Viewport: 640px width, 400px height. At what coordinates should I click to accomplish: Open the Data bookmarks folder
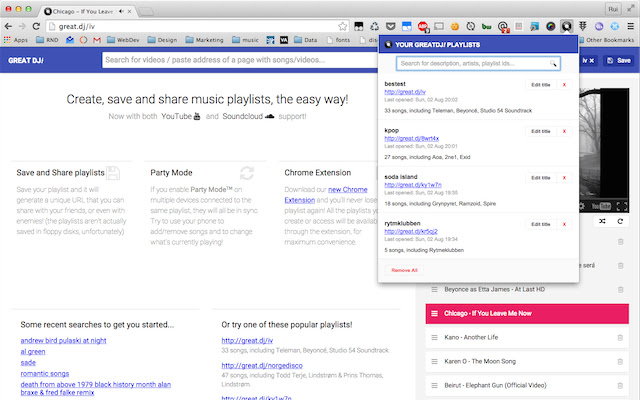(x=306, y=40)
